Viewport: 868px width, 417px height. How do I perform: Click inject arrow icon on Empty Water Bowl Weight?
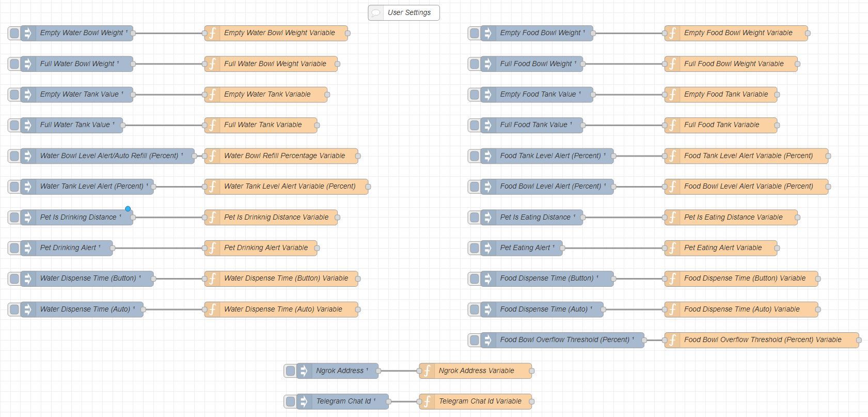point(28,33)
